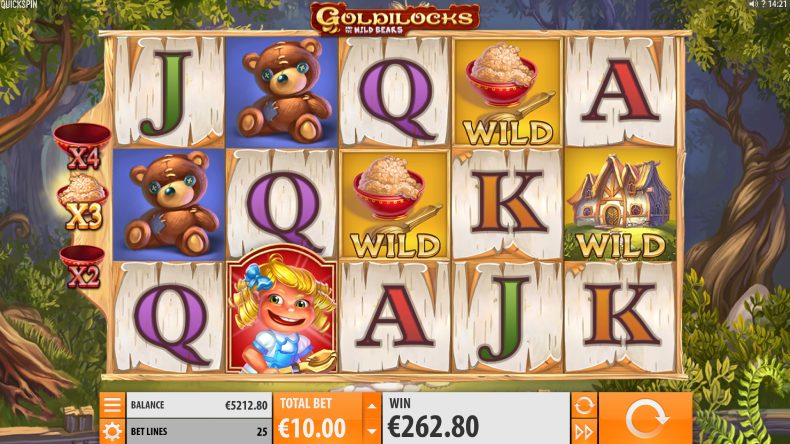Click the Goldilocks and the Wild Bears logo
Viewport: 790px width, 444px height.
point(394,19)
